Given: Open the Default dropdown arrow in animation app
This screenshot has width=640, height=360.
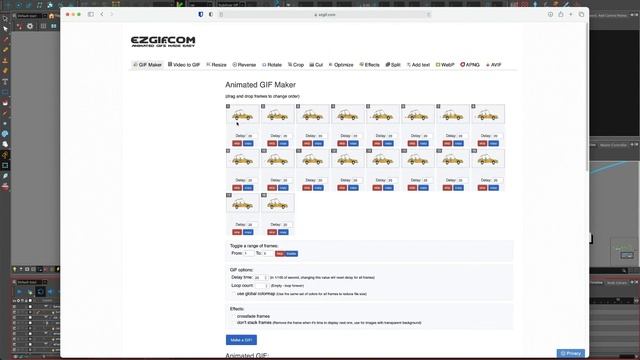Looking at the screenshot, I should tap(44, 16).
